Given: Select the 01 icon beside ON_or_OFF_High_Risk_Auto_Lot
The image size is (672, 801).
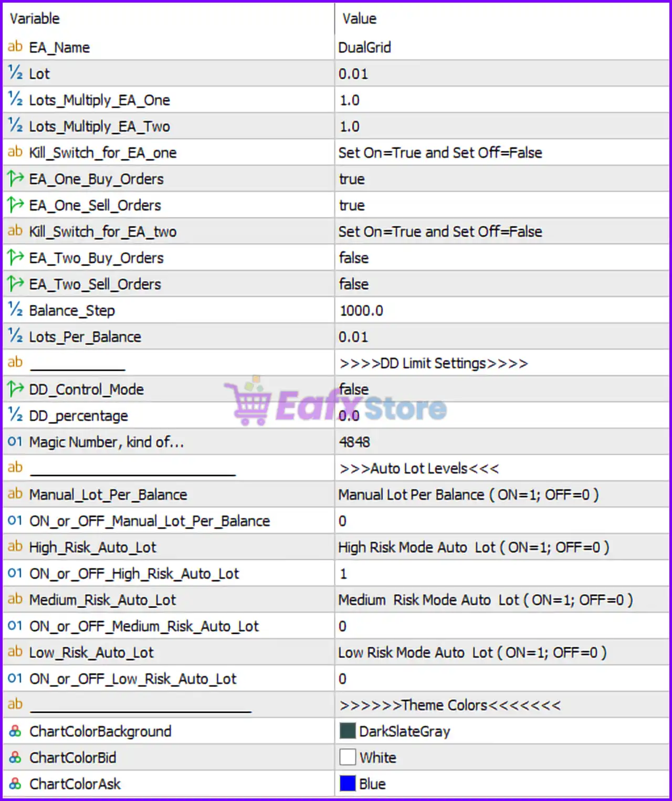Looking at the screenshot, I should [x=14, y=573].
